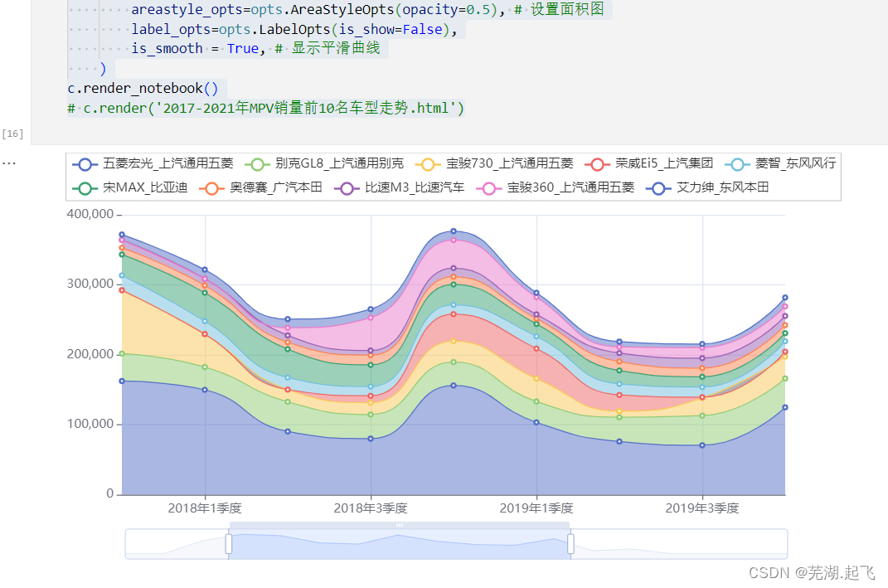Image resolution: width=888 pixels, height=588 pixels.
Task: Select the 宝骏730 legend marker icon
Action: [429, 163]
